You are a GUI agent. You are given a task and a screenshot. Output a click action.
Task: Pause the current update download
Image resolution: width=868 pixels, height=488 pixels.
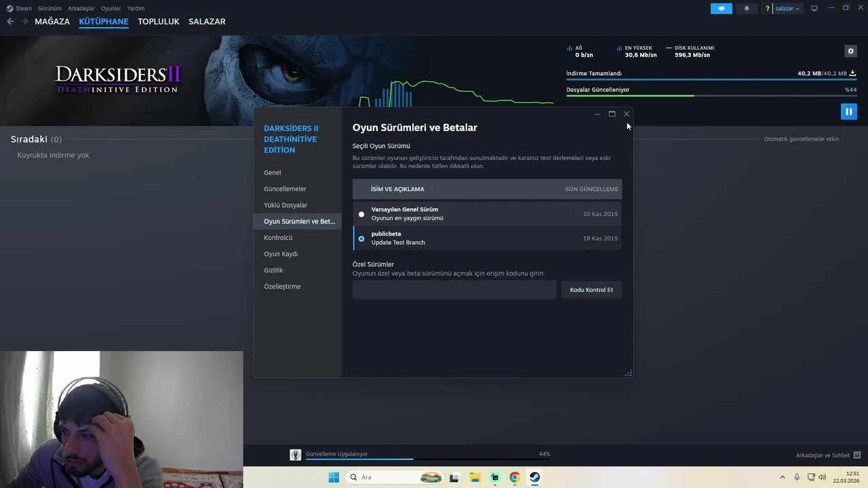click(848, 111)
